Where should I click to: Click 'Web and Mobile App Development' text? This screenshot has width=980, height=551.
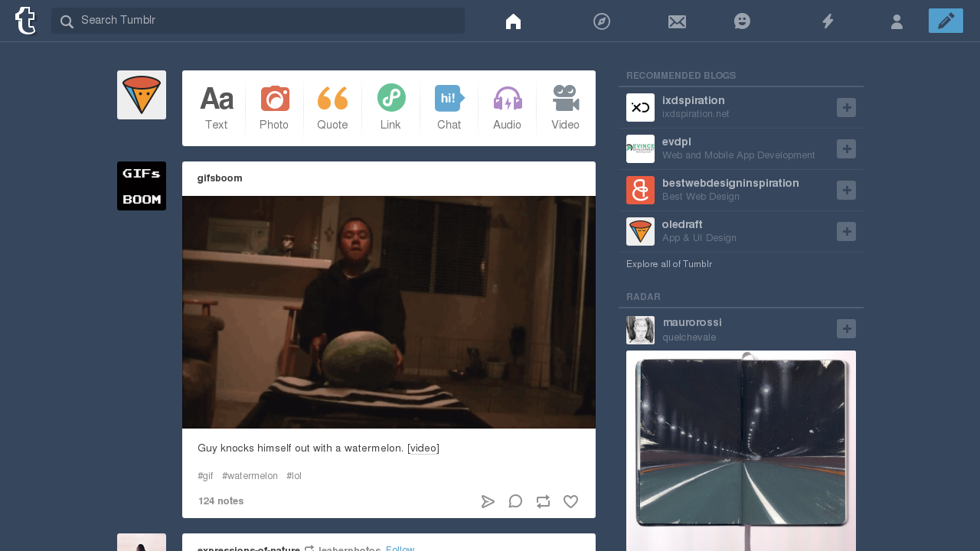(x=739, y=155)
